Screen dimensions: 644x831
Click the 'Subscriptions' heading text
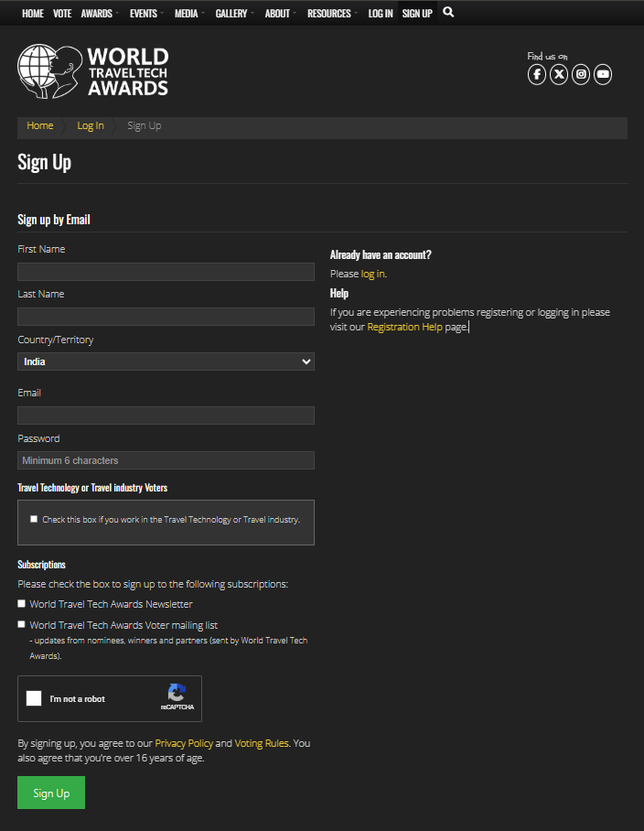41,565
